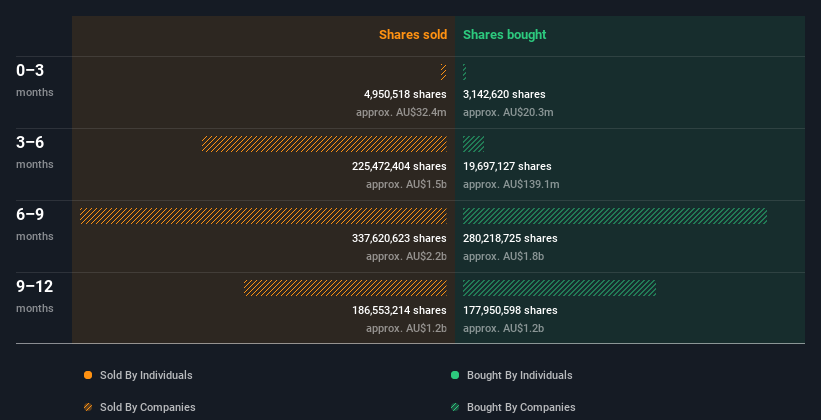
Task: Click the Bought By Individuals green legend dot
Action: click(x=455, y=375)
